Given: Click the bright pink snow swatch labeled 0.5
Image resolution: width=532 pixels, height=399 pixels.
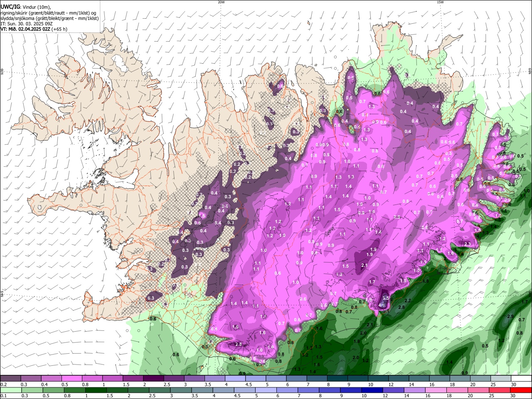Looking at the screenshot, I should (x=71, y=379).
